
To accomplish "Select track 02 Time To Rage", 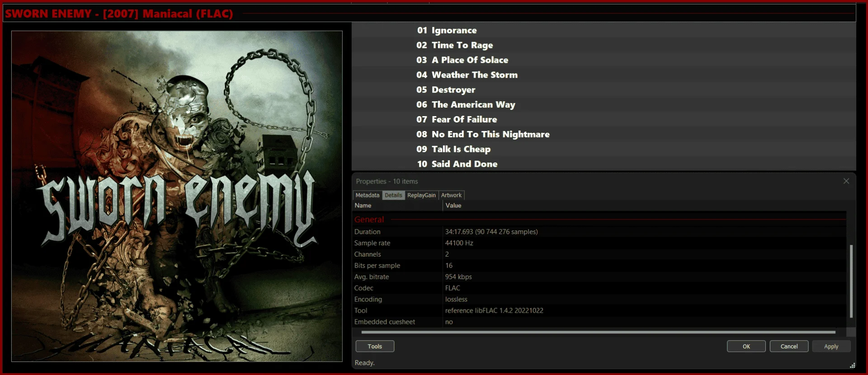I will pyautogui.click(x=604, y=45).
